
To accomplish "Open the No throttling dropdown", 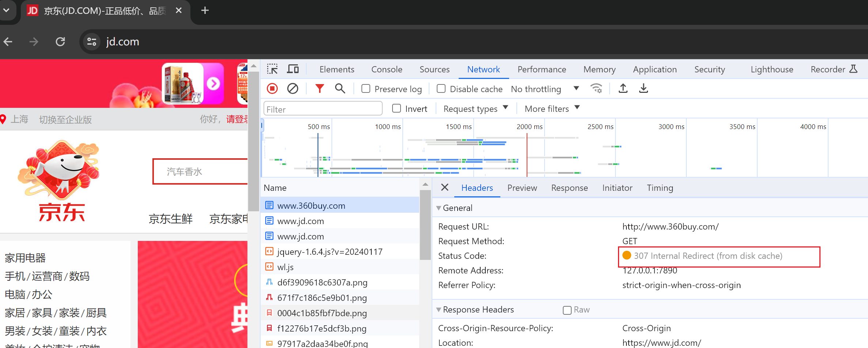I will 545,89.
